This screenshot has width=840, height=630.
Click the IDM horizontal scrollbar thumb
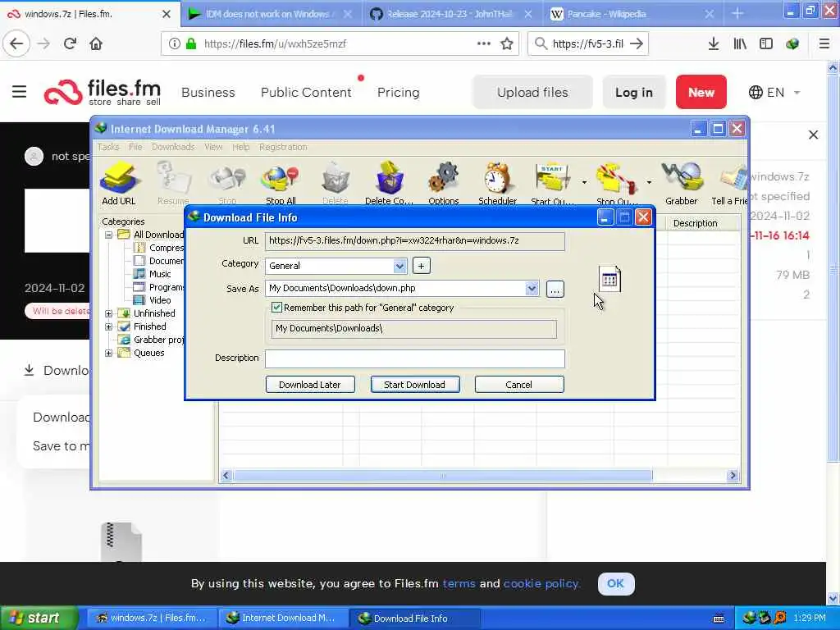442,476
